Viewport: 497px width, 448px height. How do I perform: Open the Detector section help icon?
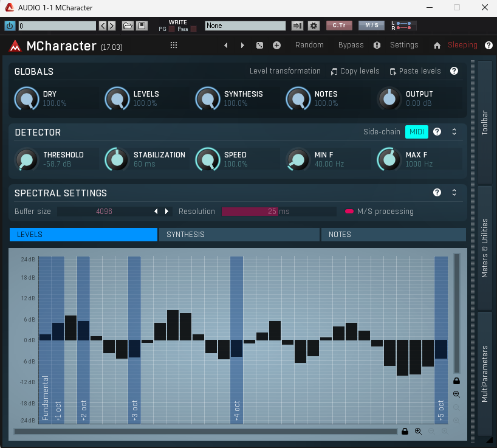437,131
